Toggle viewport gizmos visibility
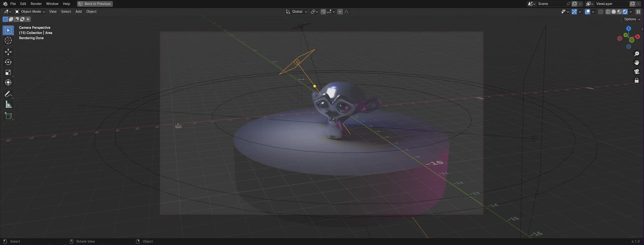This screenshot has height=245, width=644. (574, 12)
